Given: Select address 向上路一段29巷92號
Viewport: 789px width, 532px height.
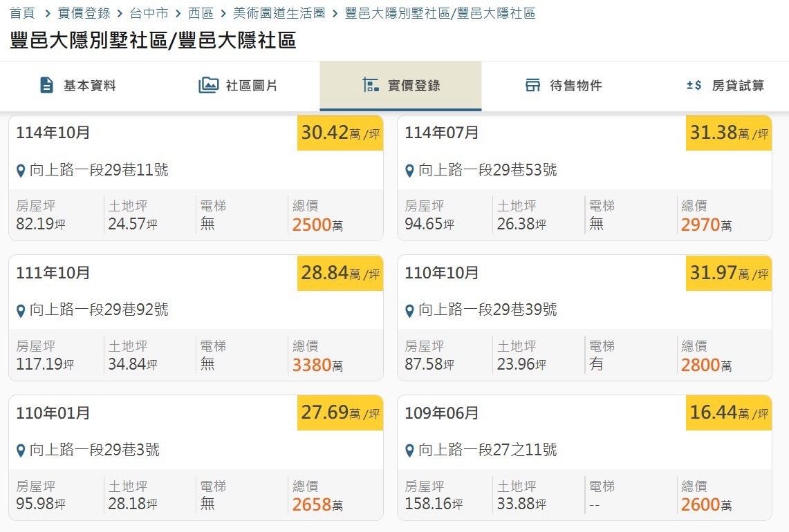Looking at the screenshot, I should [x=99, y=310].
